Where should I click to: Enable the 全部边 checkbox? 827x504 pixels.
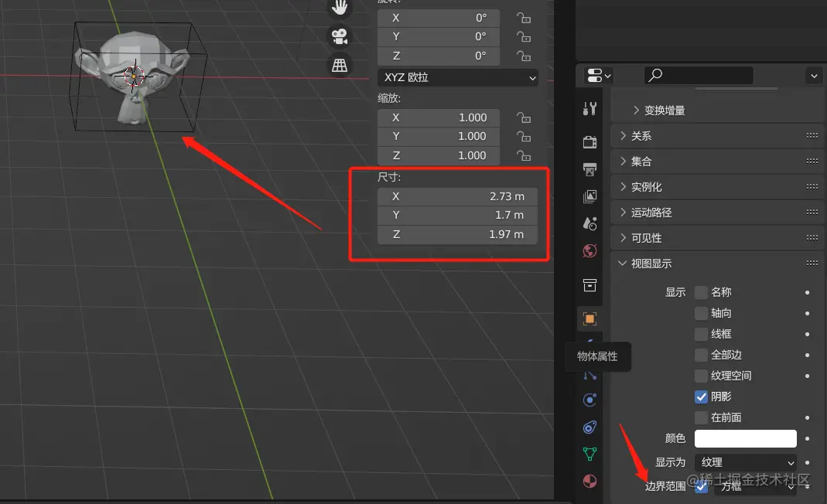pos(701,355)
